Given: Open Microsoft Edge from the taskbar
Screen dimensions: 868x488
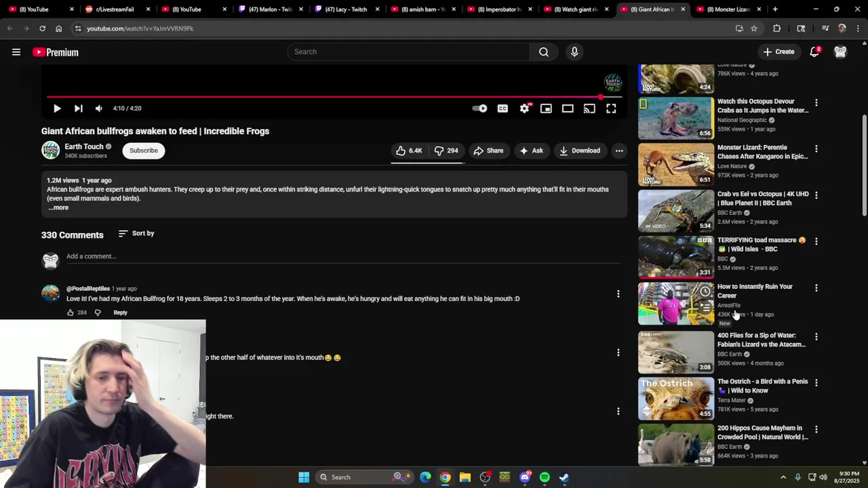Looking at the screenshot, I should (x=425, y=477).
